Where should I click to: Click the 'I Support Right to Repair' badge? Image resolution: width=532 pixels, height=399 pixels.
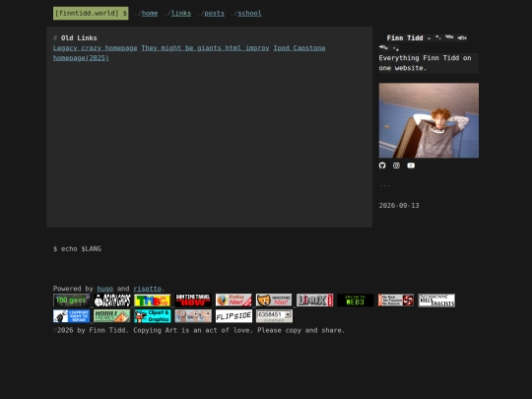pyautogui.click(x=71, y=316)
